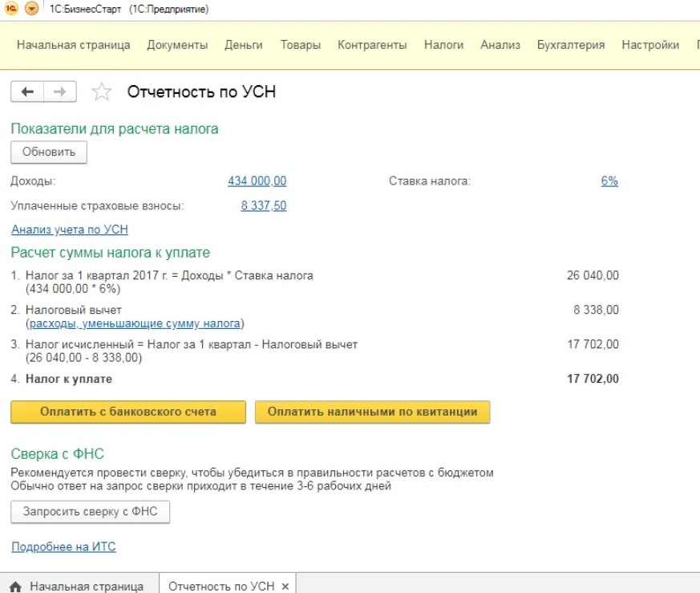Switch to the Налоги section
This screenshot has width=700, height=593.
(x=443, y=45)
